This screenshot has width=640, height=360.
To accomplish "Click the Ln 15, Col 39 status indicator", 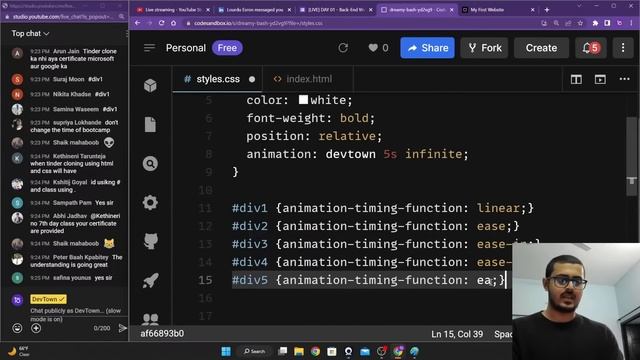I will (x=457, y=334).
